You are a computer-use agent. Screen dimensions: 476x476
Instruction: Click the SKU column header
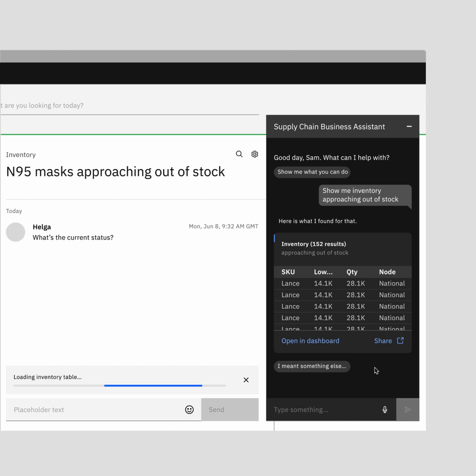point(288,272)
